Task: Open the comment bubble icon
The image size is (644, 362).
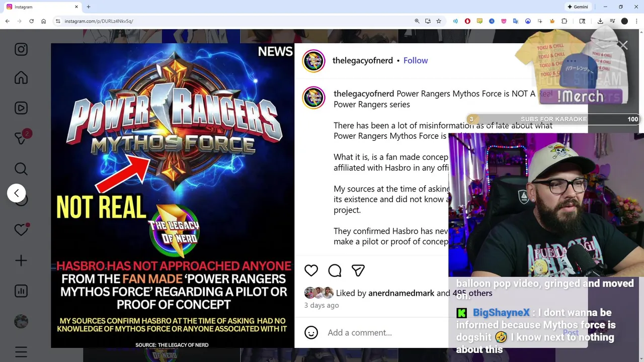Action: click(335, 270)
